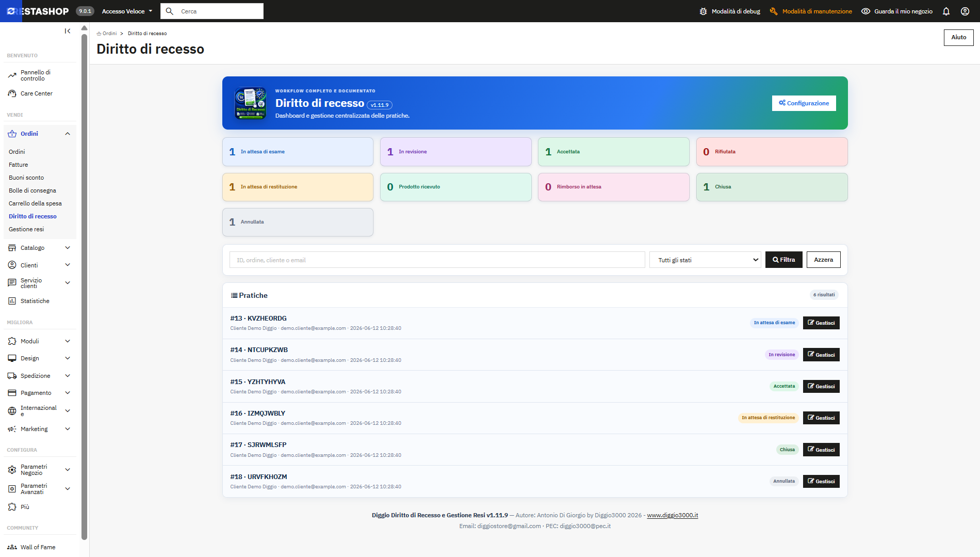Expand the Servizio clienti chevron
This screenshot has width=980, height=557.
tap(68, 283)
